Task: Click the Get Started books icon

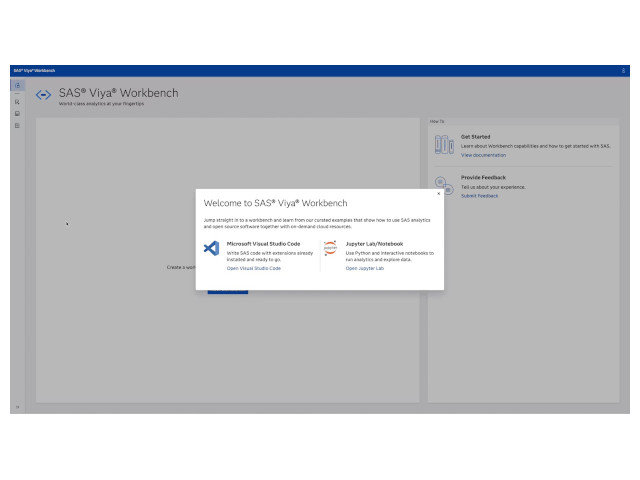Action: (444, 145)
